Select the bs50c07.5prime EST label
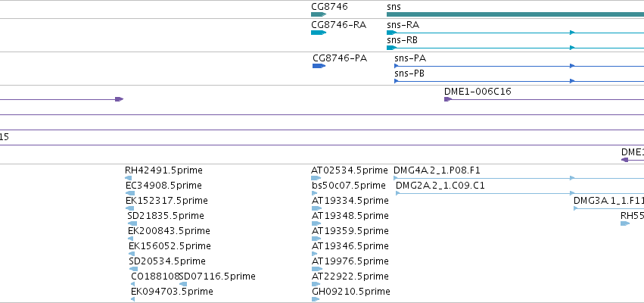644x303 pixels. pyautogui.click(x=349, y=186)
